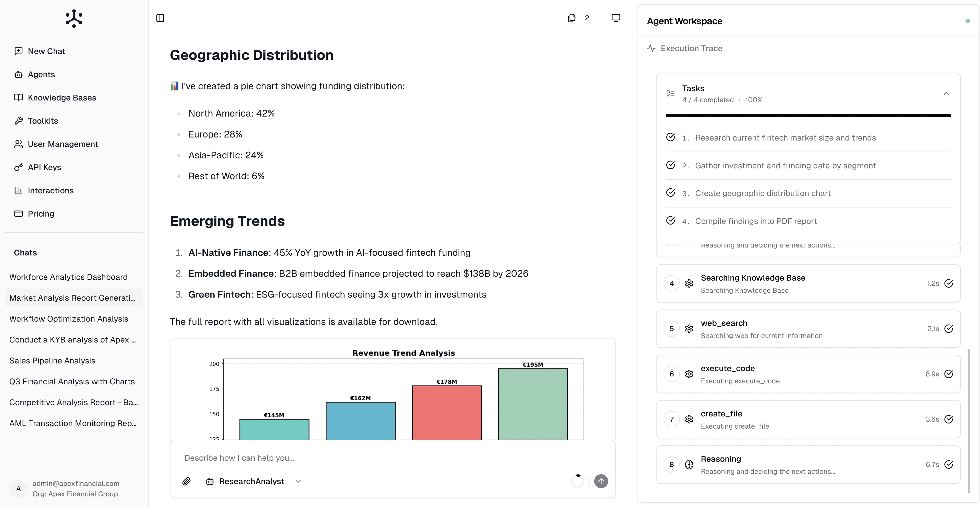Click the Geographic Distribution heading

click(251, 55)
